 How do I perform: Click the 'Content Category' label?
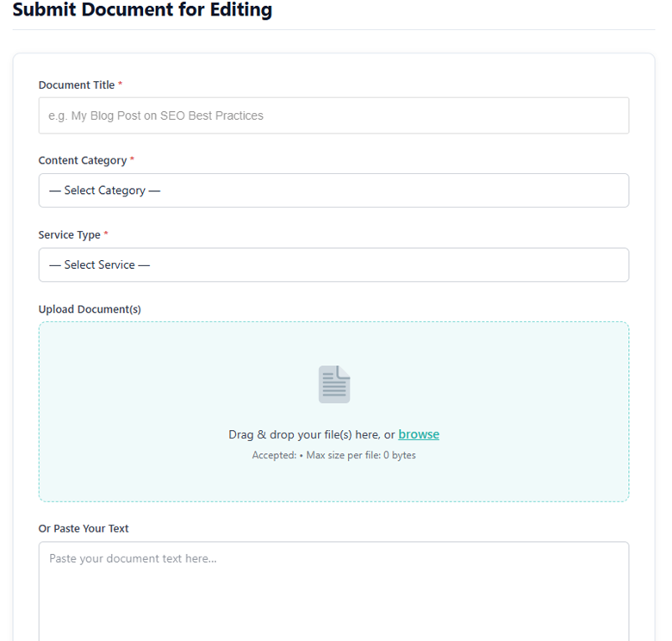coord(83,160)
